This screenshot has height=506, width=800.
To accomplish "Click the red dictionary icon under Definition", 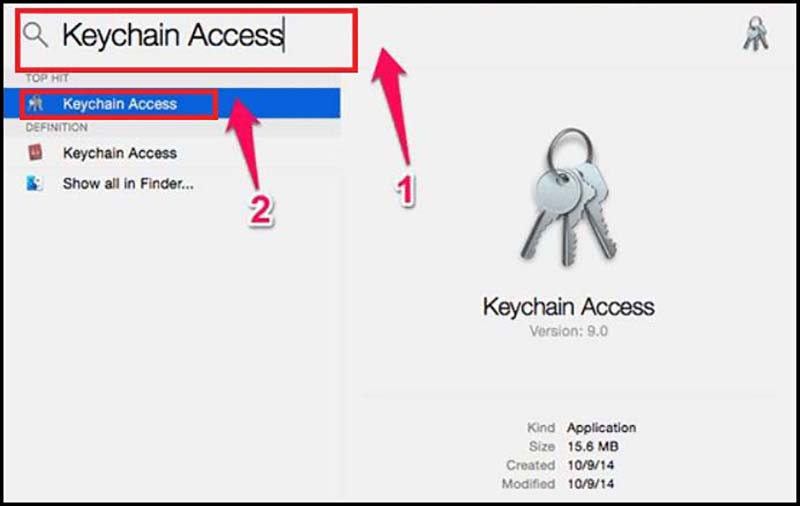I will pyautogui.click(x=35, y=153).
